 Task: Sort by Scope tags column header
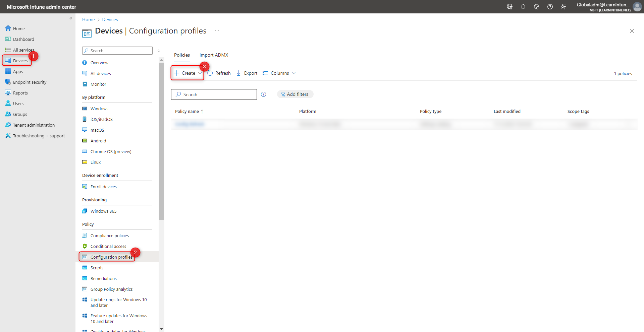pyautogui.click(x=578, y=111)
